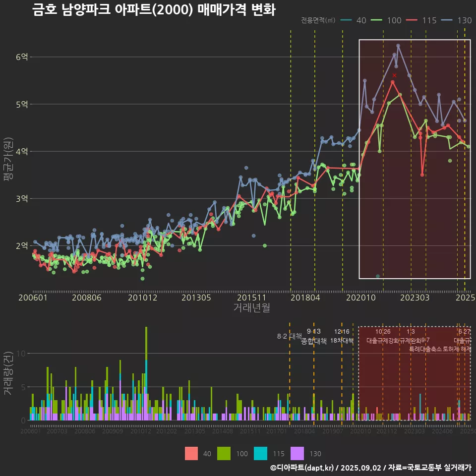
Task: Click the 40㎡ line legend entry at top
Action: point(354,20)
